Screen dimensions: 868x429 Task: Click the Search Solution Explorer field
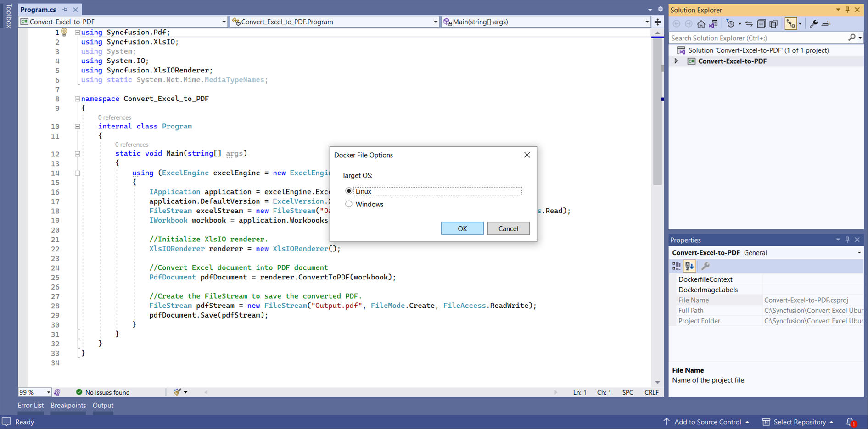[x=757, y=38]
